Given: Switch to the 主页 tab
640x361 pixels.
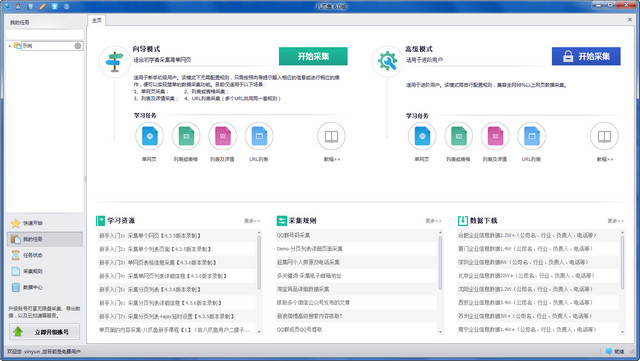Looking at the screenshot, I should (x=97, y=20).
